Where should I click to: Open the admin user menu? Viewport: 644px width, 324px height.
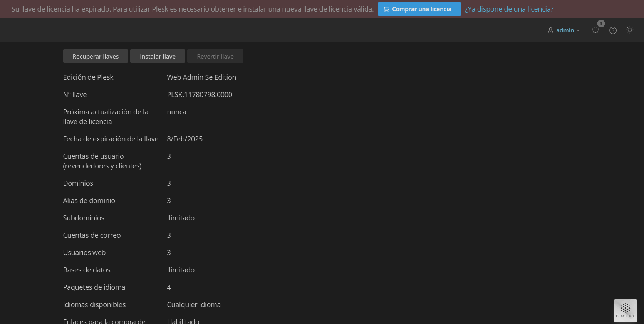[563, 30]
